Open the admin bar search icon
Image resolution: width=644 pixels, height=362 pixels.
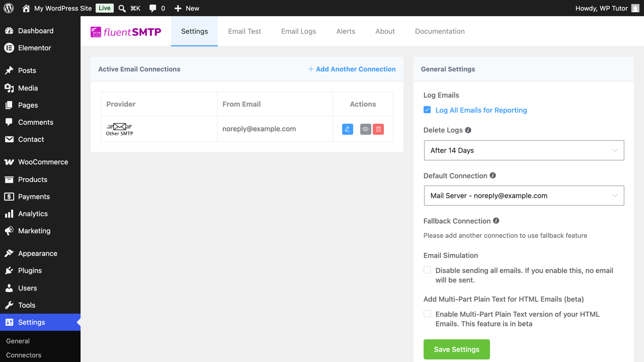pyautogui.click(x=122, y=8)
